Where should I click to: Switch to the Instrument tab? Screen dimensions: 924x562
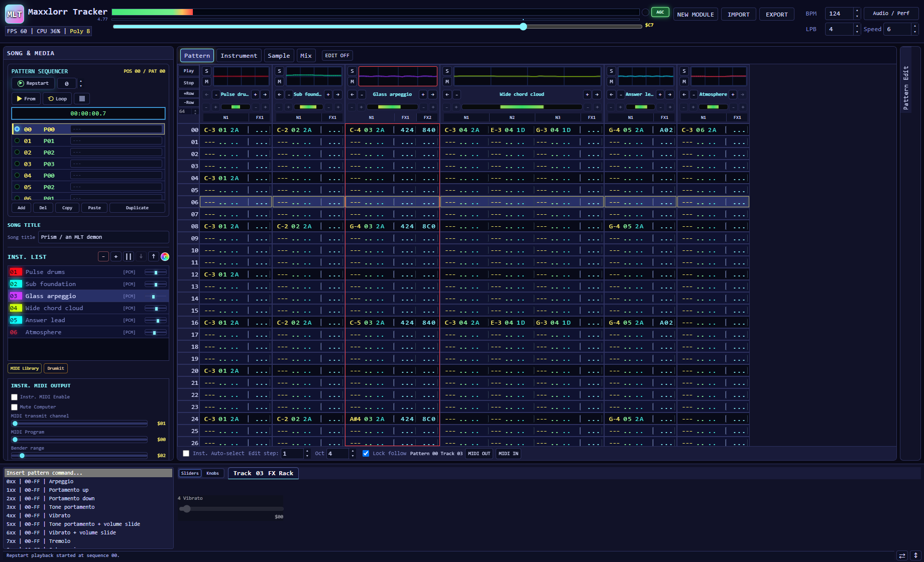pyautogui.click(x=239, y=56)
